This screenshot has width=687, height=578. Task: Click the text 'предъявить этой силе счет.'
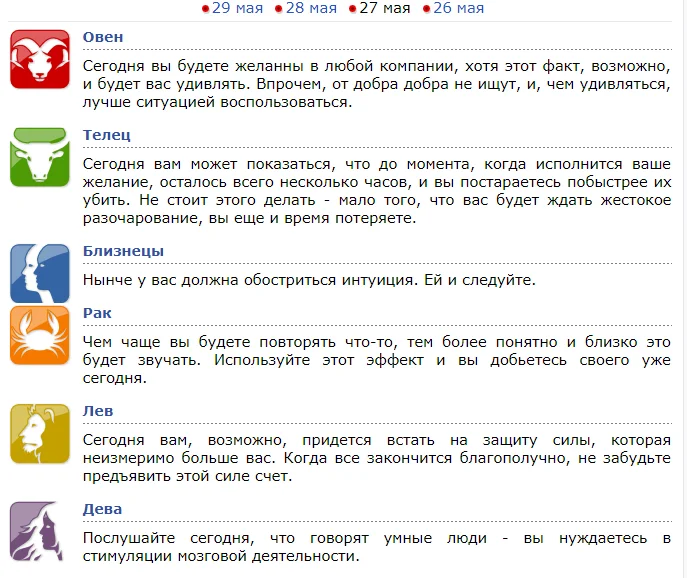pyautogui.click(x=188, y=476)
